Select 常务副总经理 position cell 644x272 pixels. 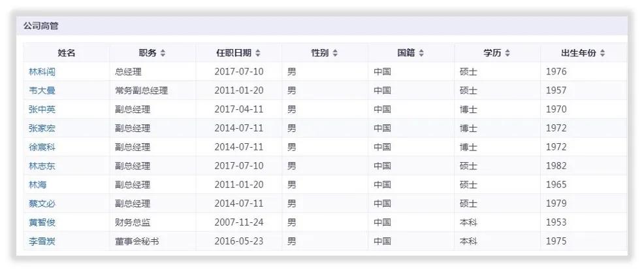(x=153, y=91)
